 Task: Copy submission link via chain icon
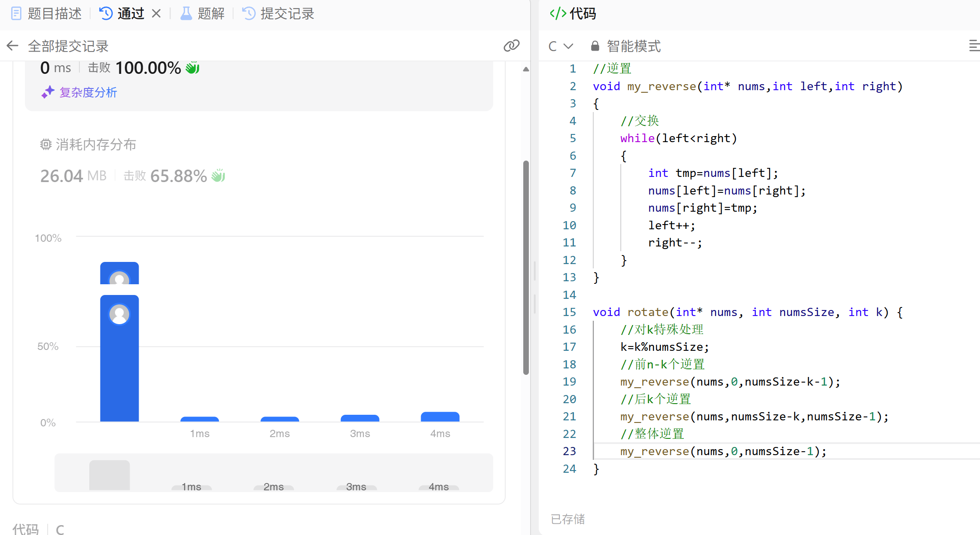511,46
